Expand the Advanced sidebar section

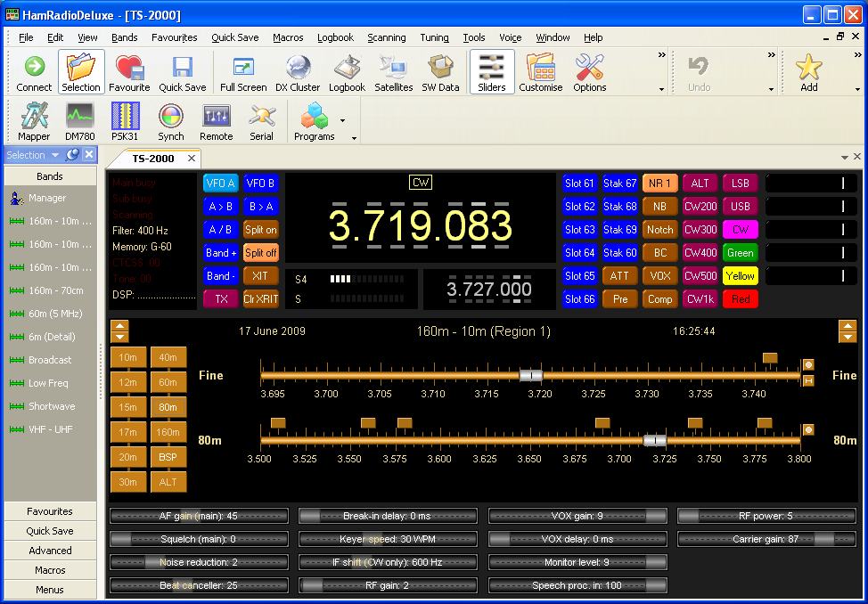click(50, 551)
